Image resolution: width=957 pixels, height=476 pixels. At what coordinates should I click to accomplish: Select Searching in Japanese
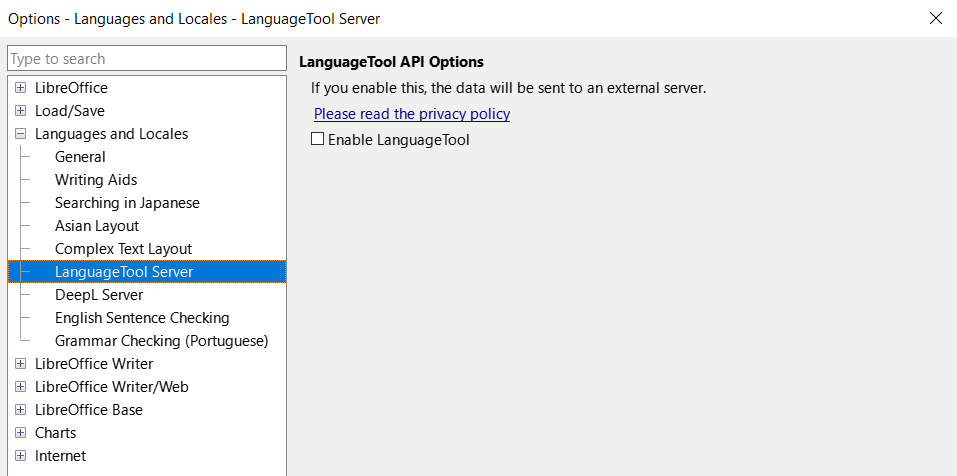click(127, 203)
